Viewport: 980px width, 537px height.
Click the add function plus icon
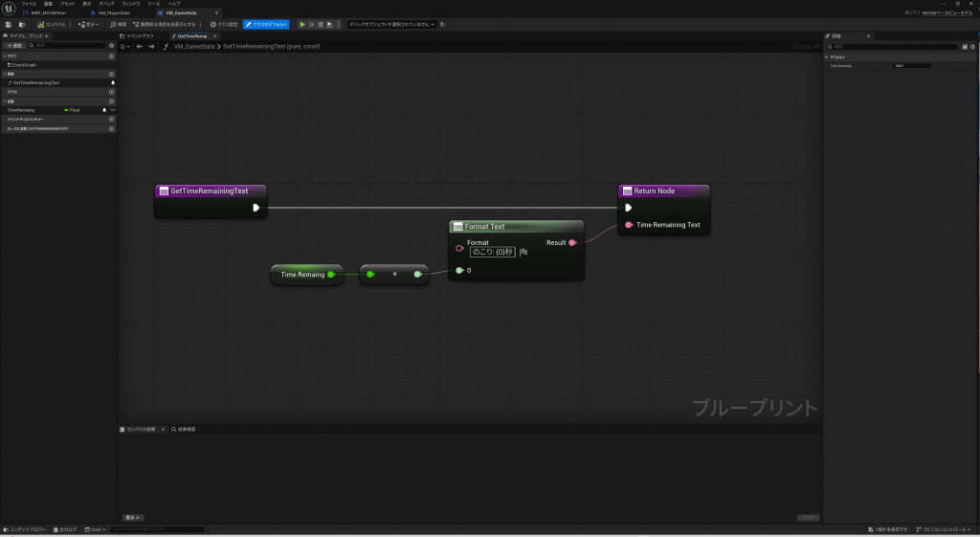111,74
